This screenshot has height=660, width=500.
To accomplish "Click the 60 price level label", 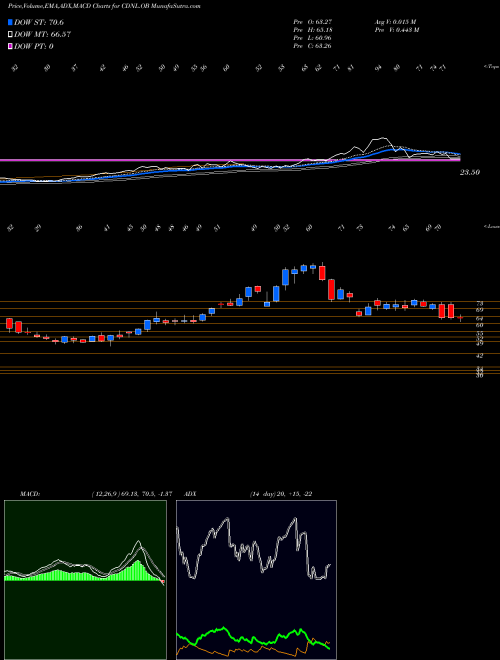I will click(x=479, y=325).
